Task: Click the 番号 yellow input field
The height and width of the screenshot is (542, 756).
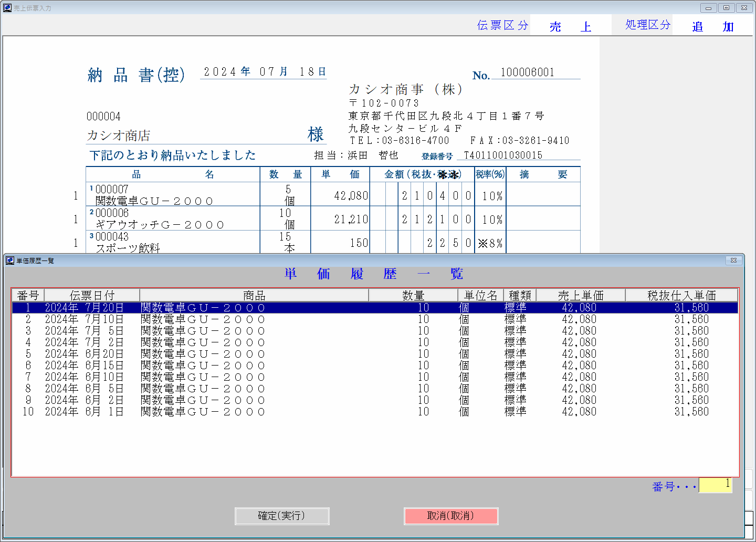Action: tap(715, 484)
